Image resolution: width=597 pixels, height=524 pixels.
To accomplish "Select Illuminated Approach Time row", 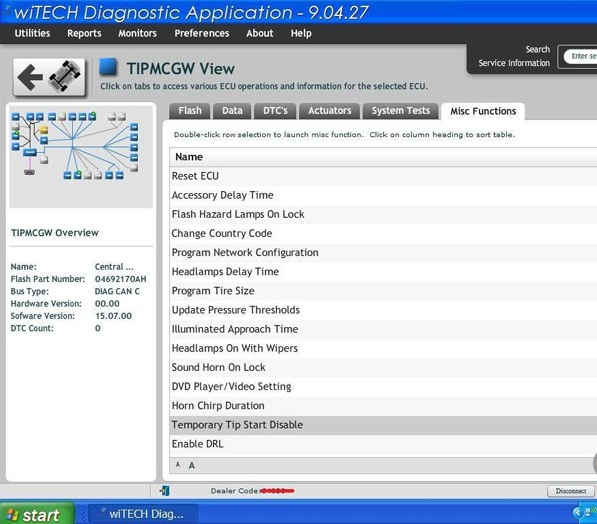I will pos(383,329).
